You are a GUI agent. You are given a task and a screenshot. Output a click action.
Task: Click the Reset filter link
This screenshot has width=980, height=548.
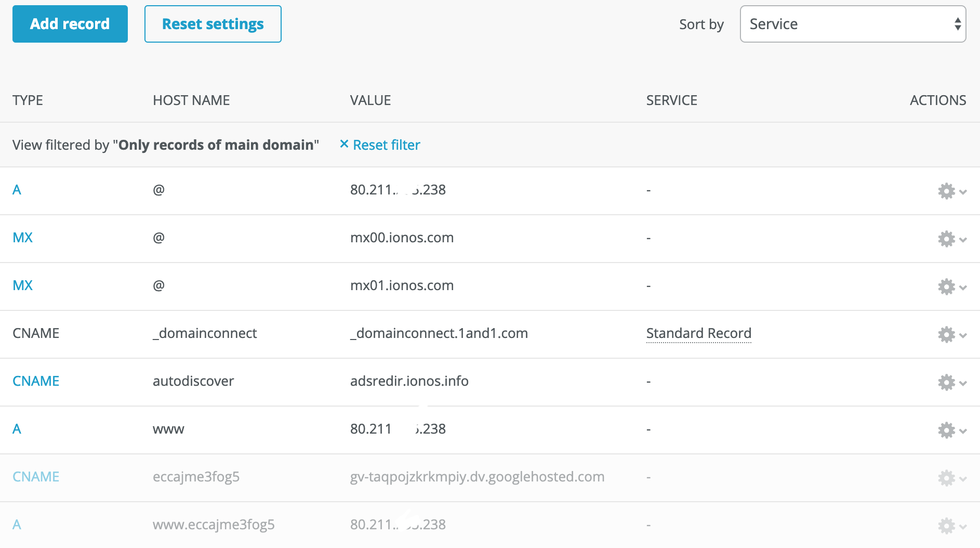click(x=380, y=145)
